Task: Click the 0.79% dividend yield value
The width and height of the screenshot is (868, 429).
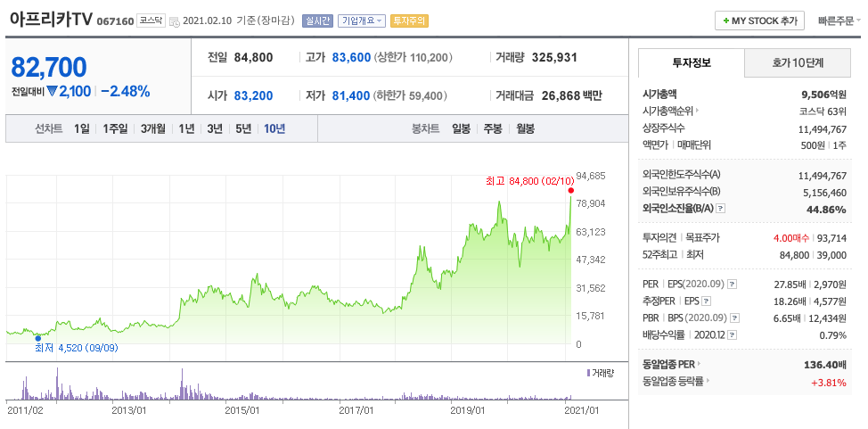Action: [832, 335]
